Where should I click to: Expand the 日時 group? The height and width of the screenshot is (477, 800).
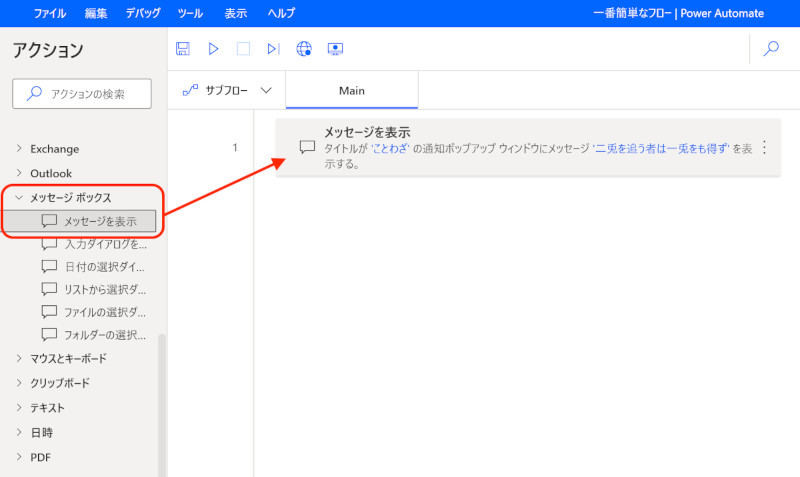tap(19, 432)
